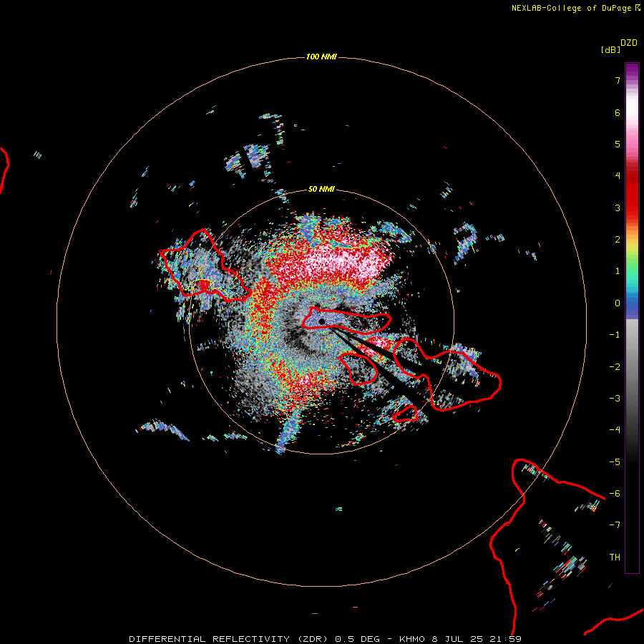Click the 7 value on color scale
Viewport: 644px width, 644px height.
pyautogui.click(x=618, y=80)
